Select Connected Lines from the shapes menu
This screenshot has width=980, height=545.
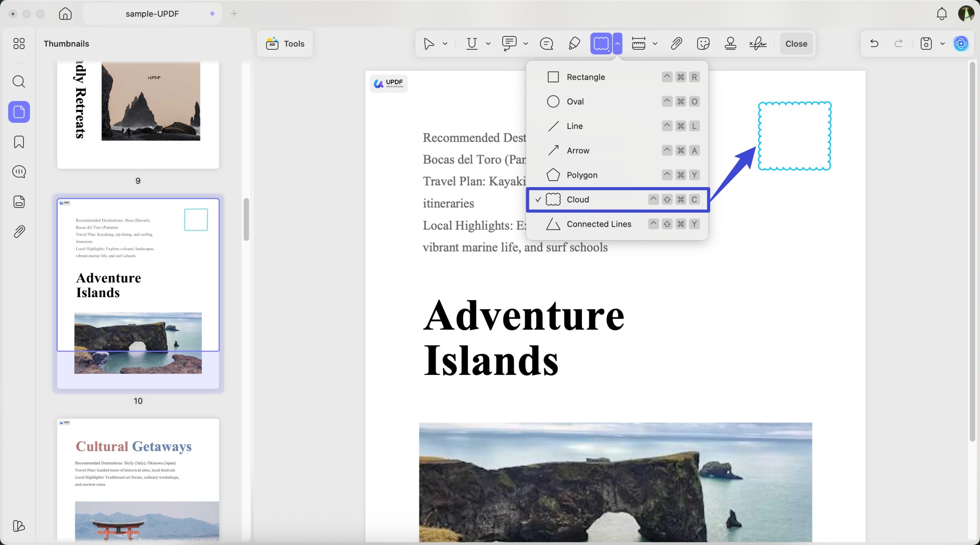(599, 224)
